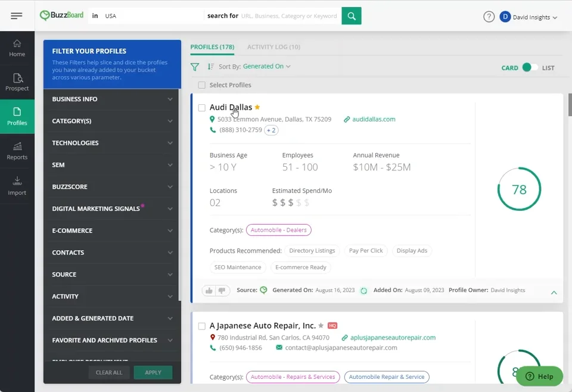Expand BUZZSCORE filter

coord(112,186)
